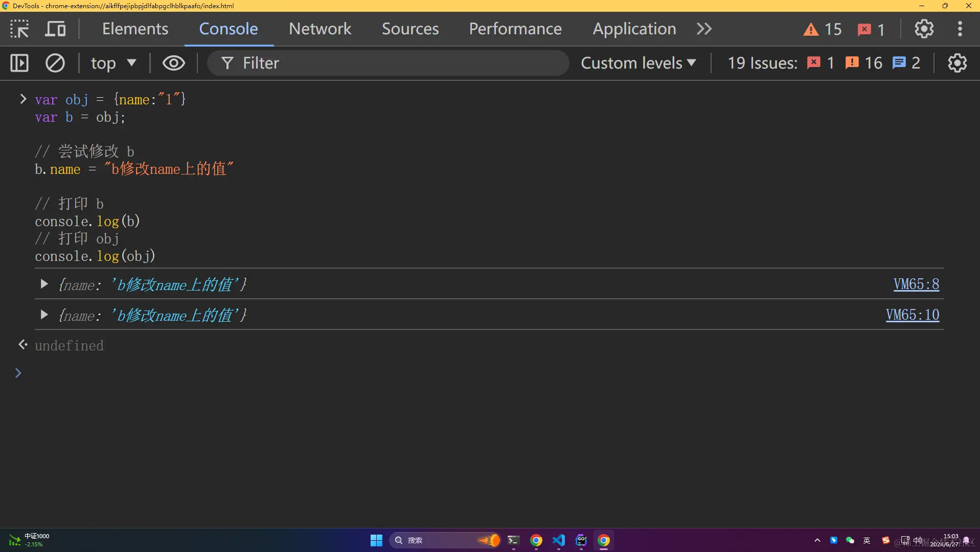Switch to the Elements tab
The width and height of the screenshot is (980, 552).
135,29
